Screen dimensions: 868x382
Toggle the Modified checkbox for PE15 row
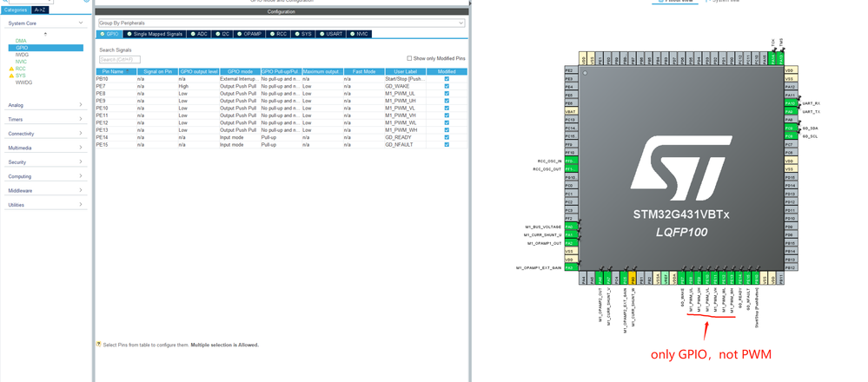[447, 144]
